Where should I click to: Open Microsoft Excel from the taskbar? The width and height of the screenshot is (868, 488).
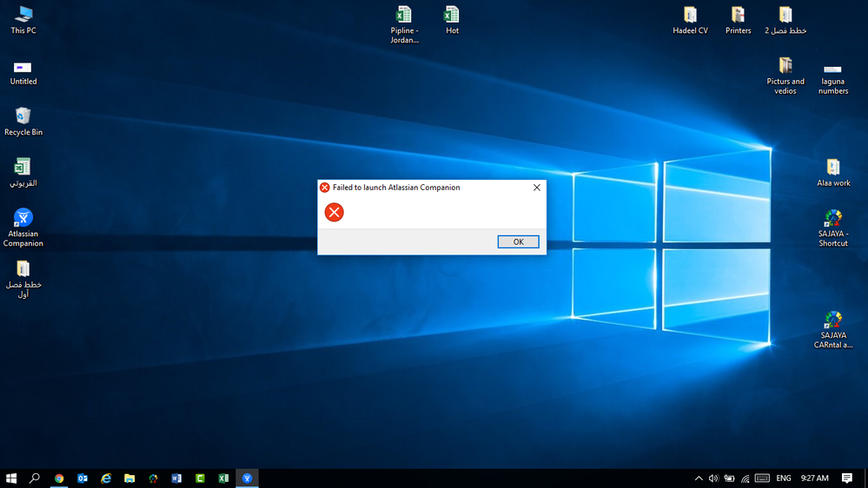223,478
